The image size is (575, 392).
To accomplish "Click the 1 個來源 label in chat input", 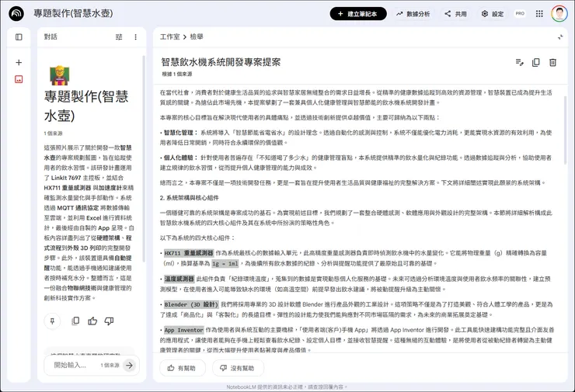I will (110, 366).
